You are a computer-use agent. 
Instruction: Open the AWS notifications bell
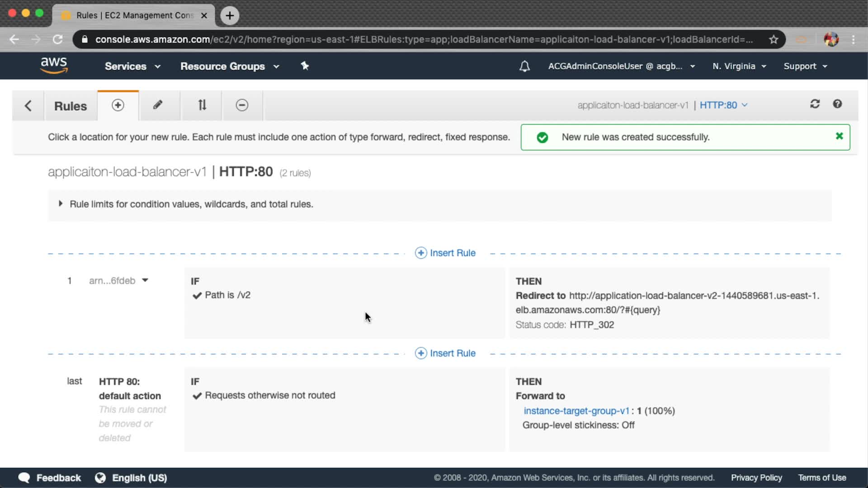(x=524, y=66)
